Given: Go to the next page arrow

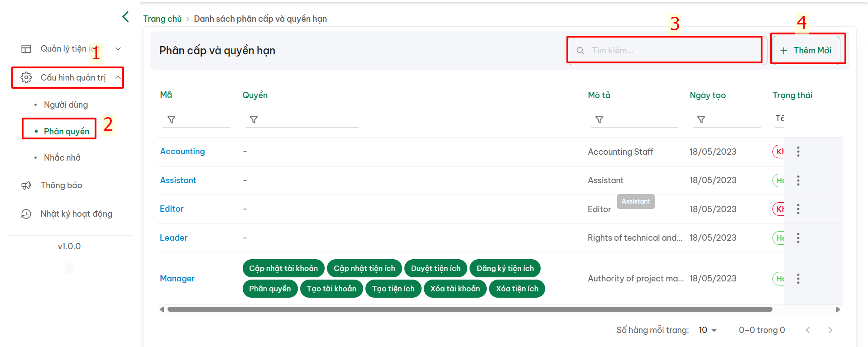Looking at the screenshot, I should [830, 330].
